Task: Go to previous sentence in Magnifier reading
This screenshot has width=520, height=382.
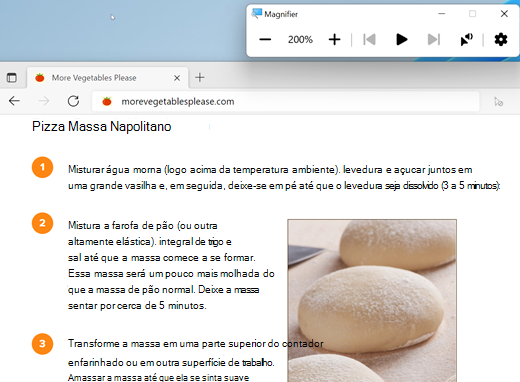Action: point(369,40)
